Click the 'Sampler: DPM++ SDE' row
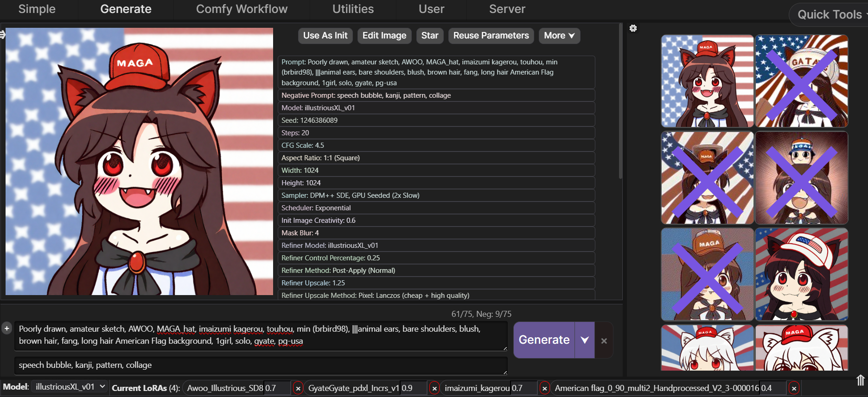868x397 pixels. pyautogui.click(x=436, y=195)
